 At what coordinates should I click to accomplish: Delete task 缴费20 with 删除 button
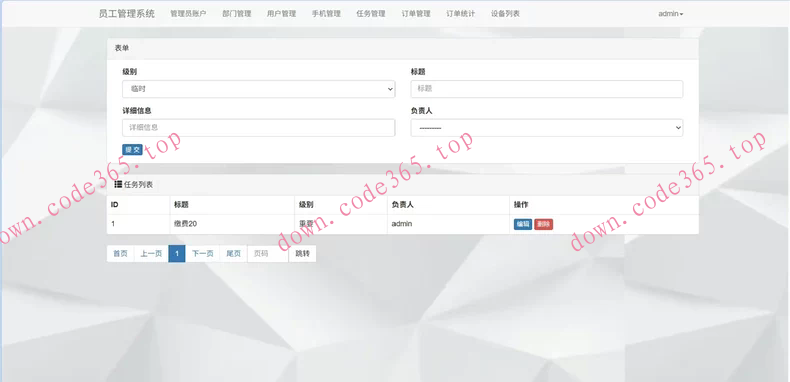tap(544, 224)
